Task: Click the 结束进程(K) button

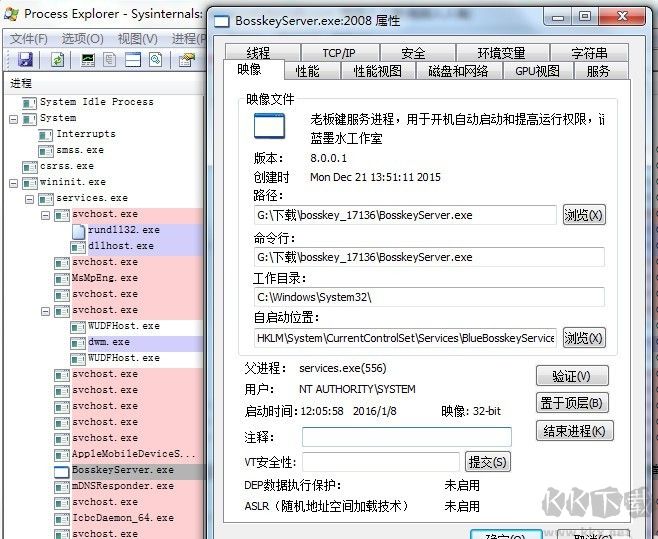Action: pyautogui.click(x=574, y=431)
